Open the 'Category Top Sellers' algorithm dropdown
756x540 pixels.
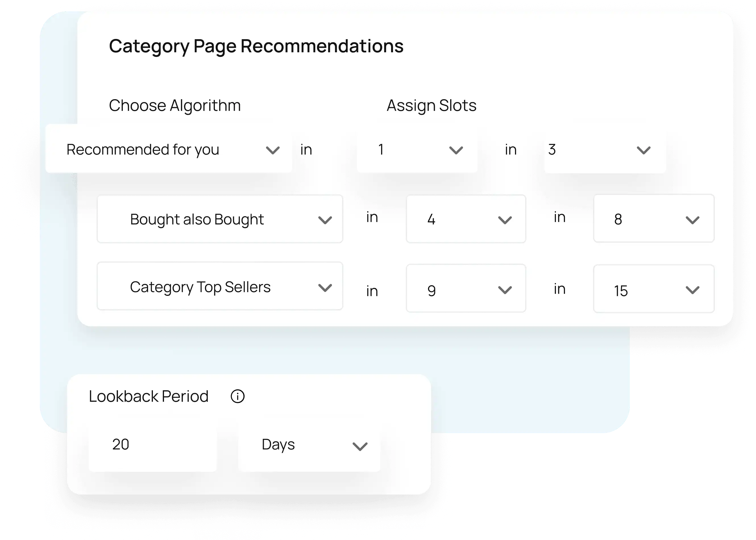tap(220, 286)
